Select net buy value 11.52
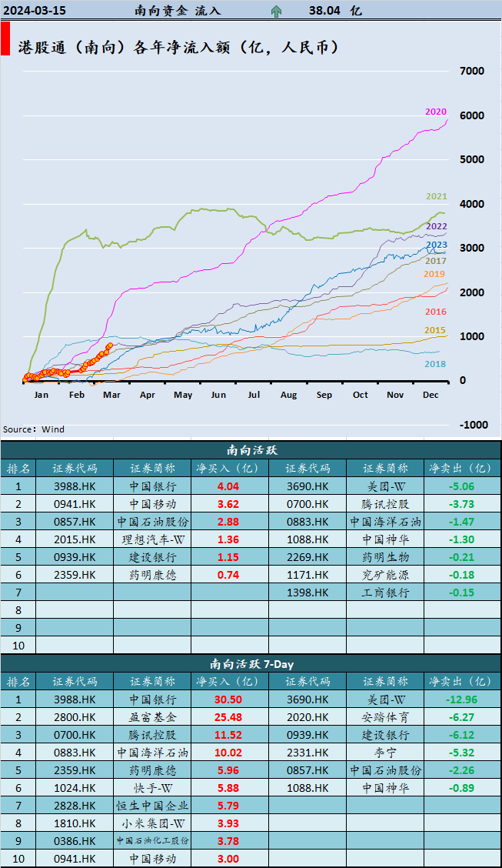 [x=228, y=735]
